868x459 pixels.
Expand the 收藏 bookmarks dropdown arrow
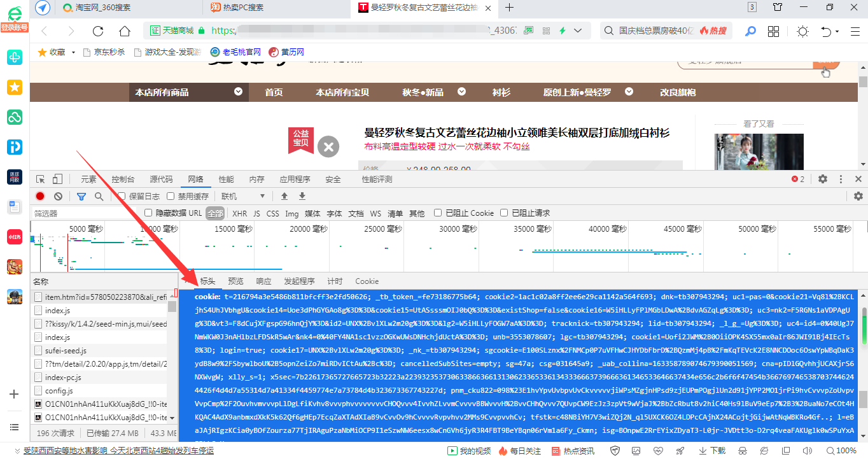pos(73,52)
